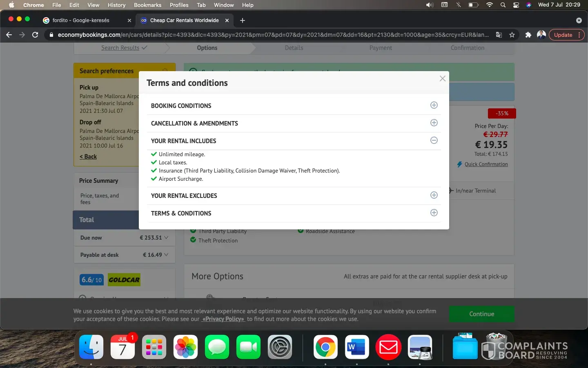Open Microsoft Word from the Dock

coord(356,347)
